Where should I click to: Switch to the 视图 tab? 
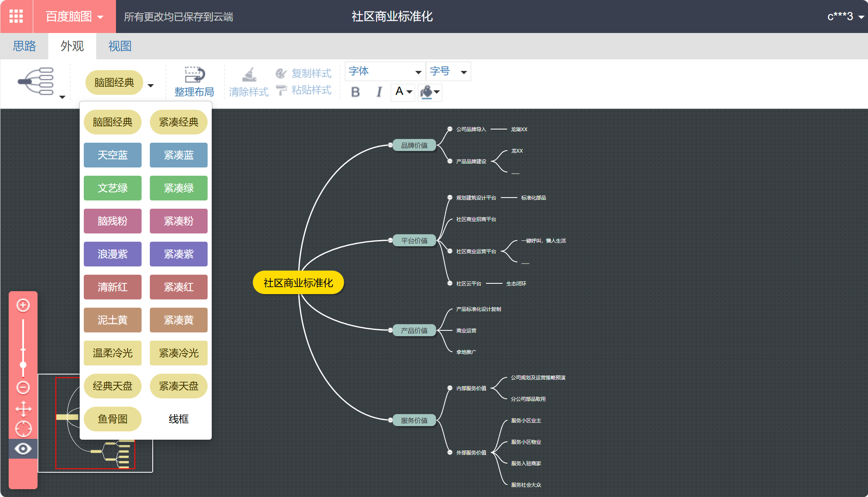[119, 46]
